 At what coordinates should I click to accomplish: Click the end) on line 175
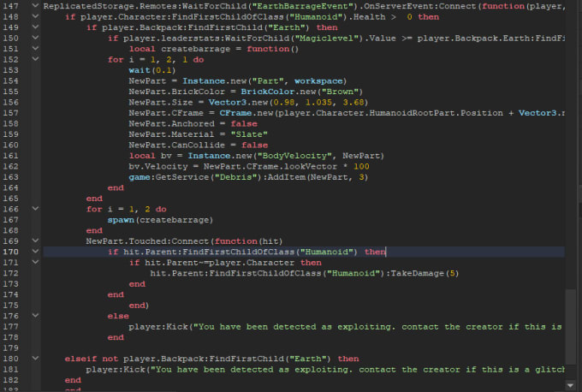(139, 306)
